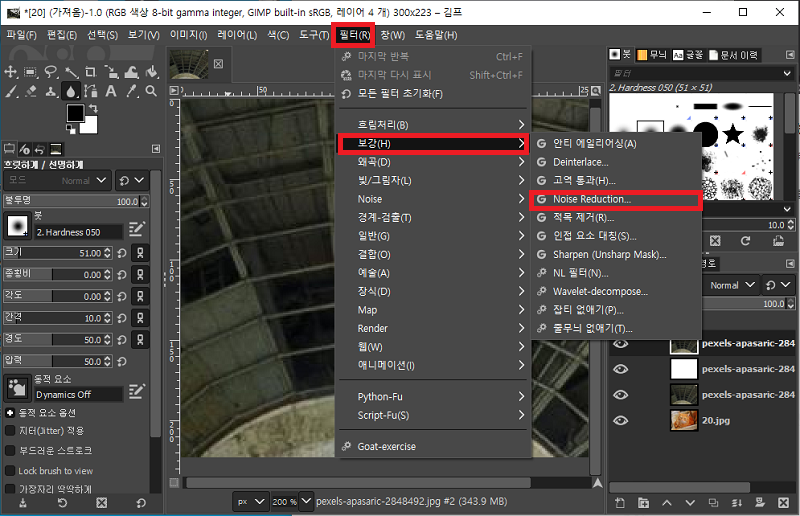
Task: Edit the Dynamics Off dynamics
Action: click(136, 391)
